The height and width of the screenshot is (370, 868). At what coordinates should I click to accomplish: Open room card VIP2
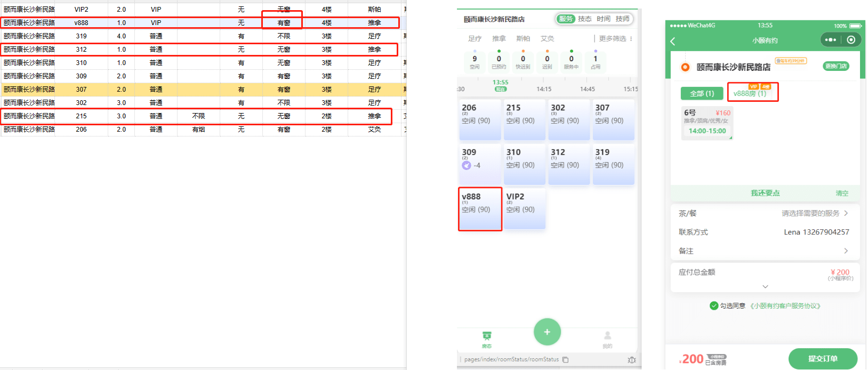click(x=525, y=208)
